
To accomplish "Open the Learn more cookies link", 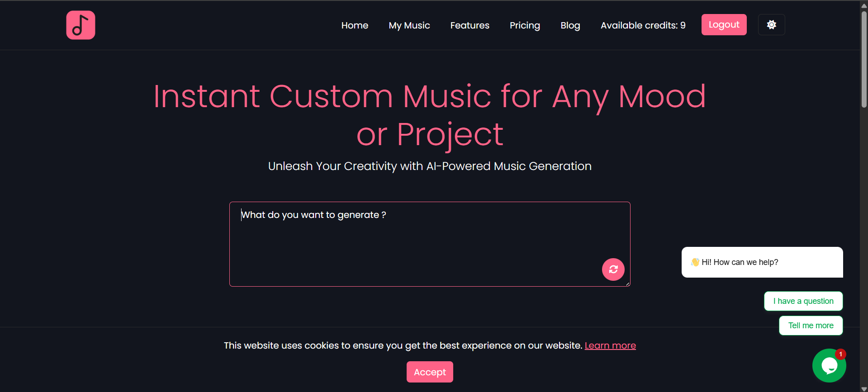I will click(x=610, y=345).
